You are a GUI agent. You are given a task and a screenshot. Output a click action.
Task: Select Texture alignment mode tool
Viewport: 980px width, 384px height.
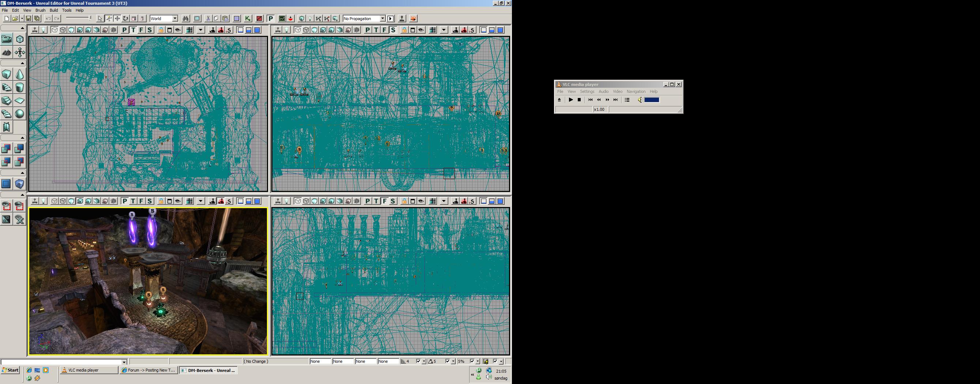coord(19,52)
